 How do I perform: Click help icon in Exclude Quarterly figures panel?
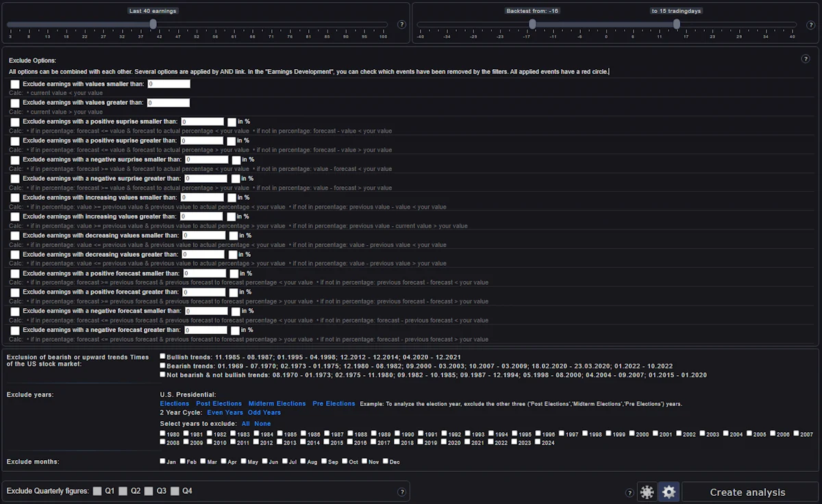coord(402,492)
